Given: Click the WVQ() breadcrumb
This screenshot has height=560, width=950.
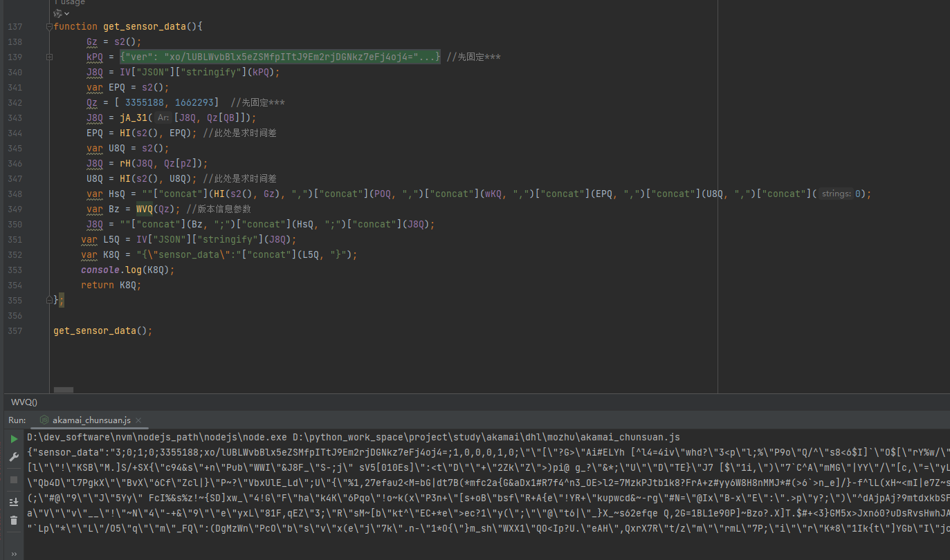Looking at the screenshot, I should tap(24, 402).
